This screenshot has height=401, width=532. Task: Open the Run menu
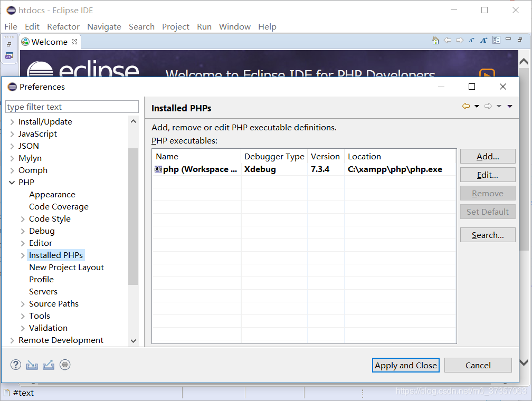click(x=204, y=26)
